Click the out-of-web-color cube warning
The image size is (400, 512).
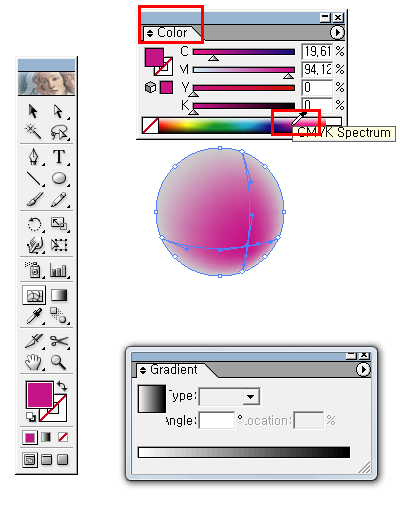(151, 87)
